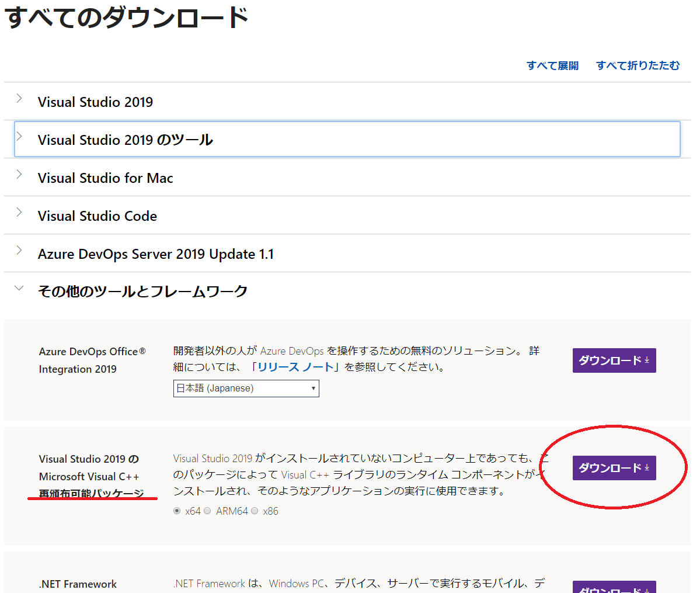700x593 pixels.
Task: Click the Microsoft Visual C++ 再頒布可能パッケージ title
Action: pyautogui.click(x=91, y=476)
